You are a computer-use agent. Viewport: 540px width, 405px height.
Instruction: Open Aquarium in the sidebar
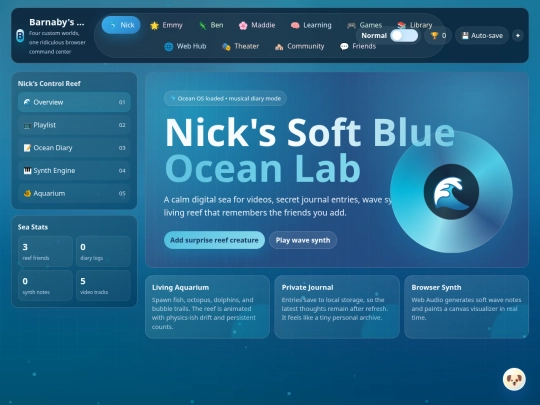click(74, 193)
